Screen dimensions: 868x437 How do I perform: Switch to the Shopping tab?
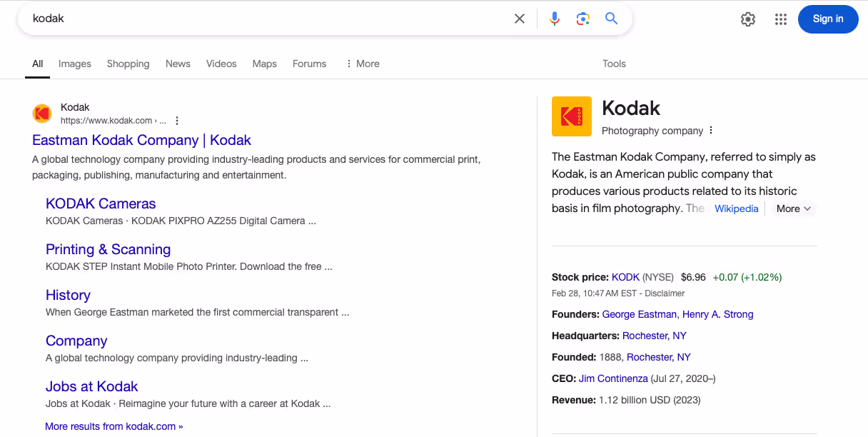[x=128, y=64]
